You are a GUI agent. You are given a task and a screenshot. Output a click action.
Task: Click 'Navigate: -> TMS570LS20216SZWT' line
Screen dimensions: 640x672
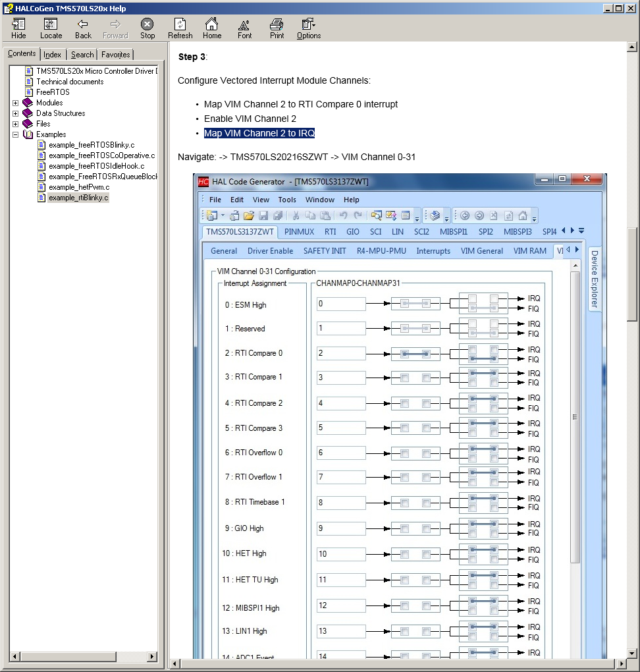(296, 157)
